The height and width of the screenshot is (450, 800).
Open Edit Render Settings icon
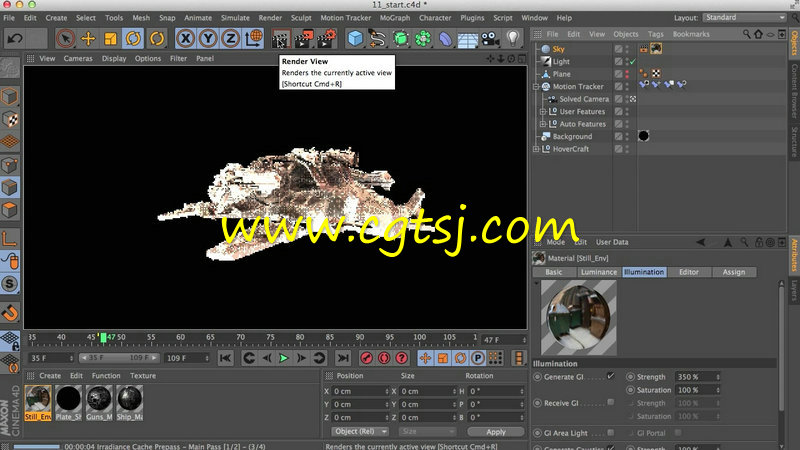tap(327, 39)
